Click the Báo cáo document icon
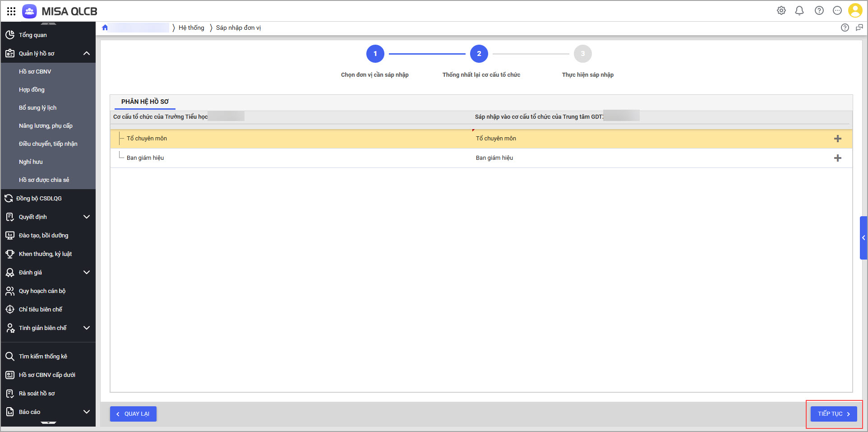868x432 pixels. tap(10, 412)
